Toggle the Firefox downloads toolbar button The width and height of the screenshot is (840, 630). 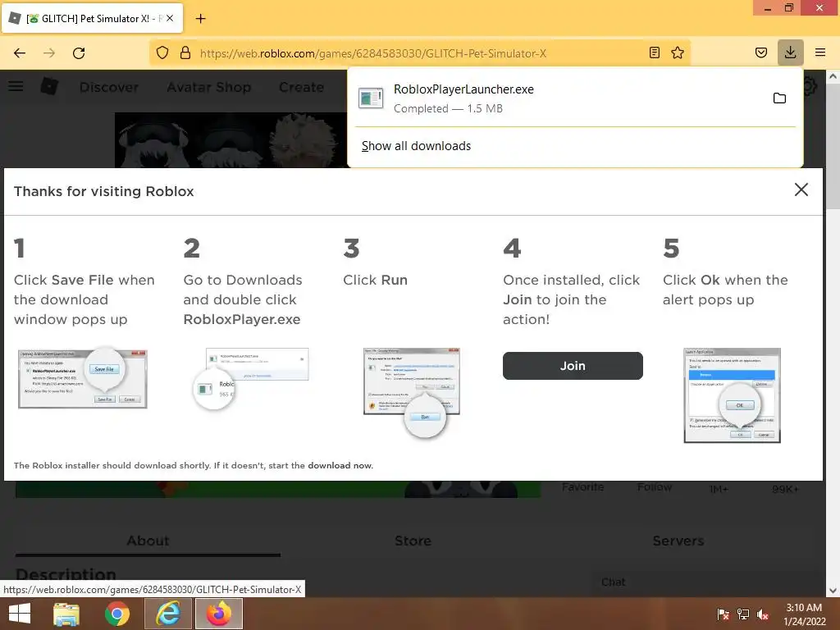coord(790,52)
